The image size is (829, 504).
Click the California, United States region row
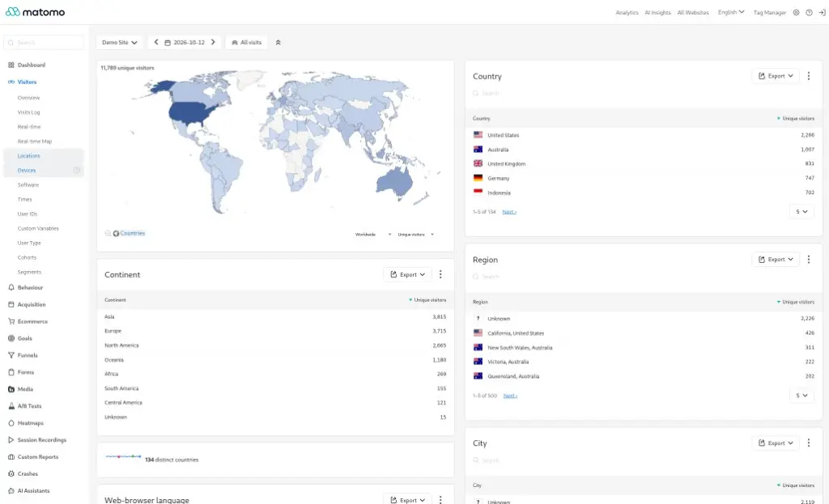(644, 332)
